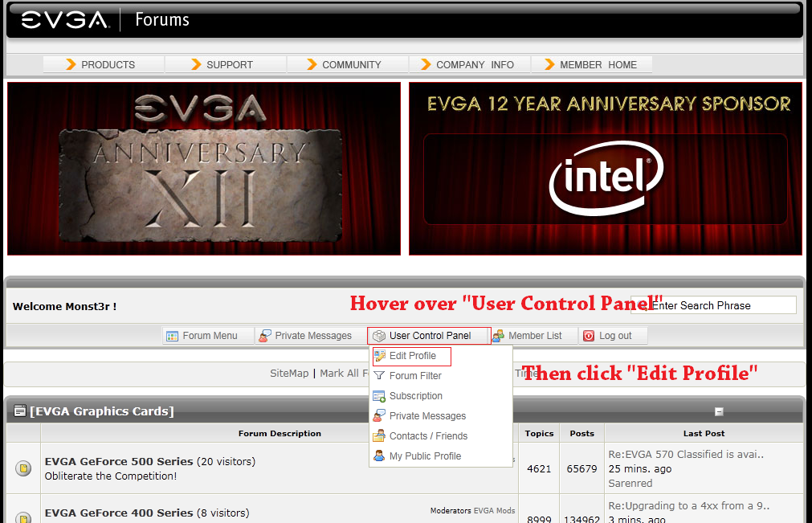Click the My Public Profile person icon
The width and height of the screenshot is (812, 523).
379,456
